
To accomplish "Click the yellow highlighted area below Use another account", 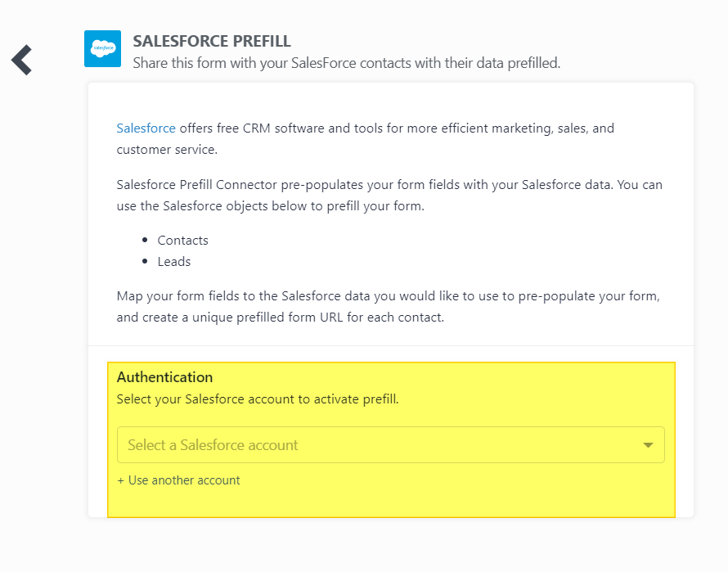I will pos(391,502).
